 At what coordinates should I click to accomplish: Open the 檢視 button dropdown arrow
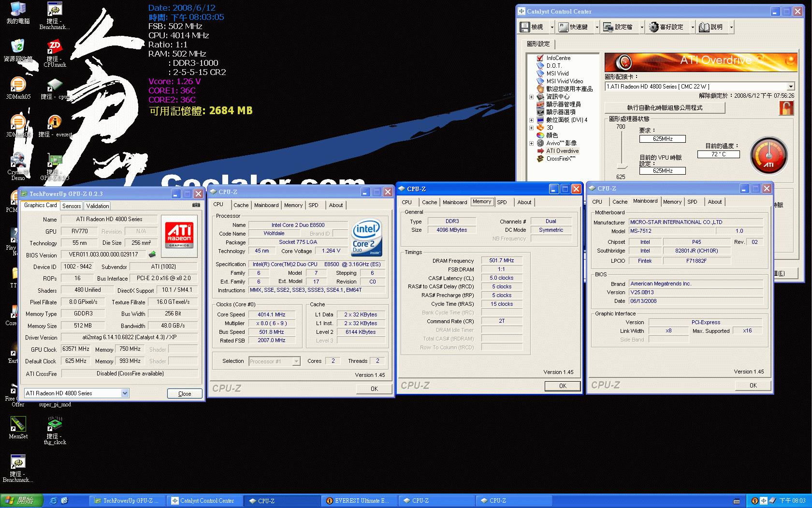[552, 27]
